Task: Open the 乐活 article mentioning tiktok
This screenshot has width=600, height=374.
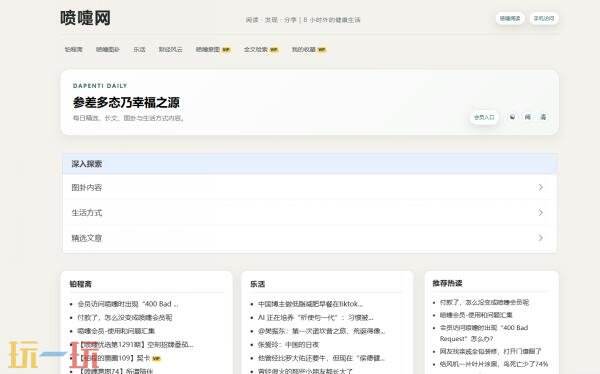Action: tap(310, 304)
